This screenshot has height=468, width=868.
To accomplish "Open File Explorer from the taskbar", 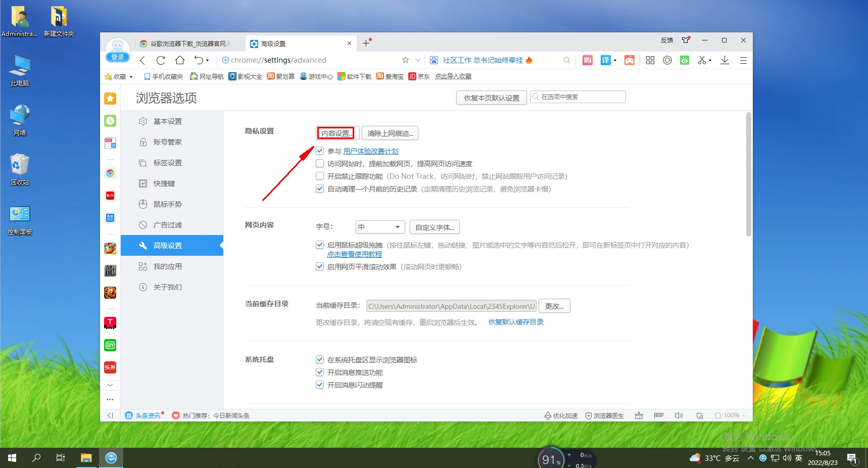I will coord(86,458).
